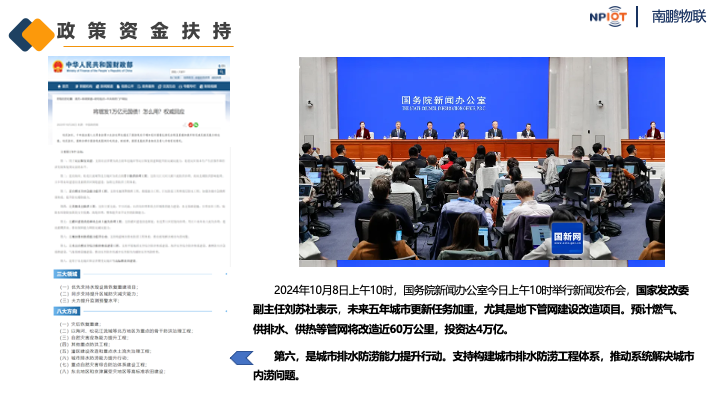
Task: Select the 八大方向 blue label tag
Action: (x=69, y=312)
